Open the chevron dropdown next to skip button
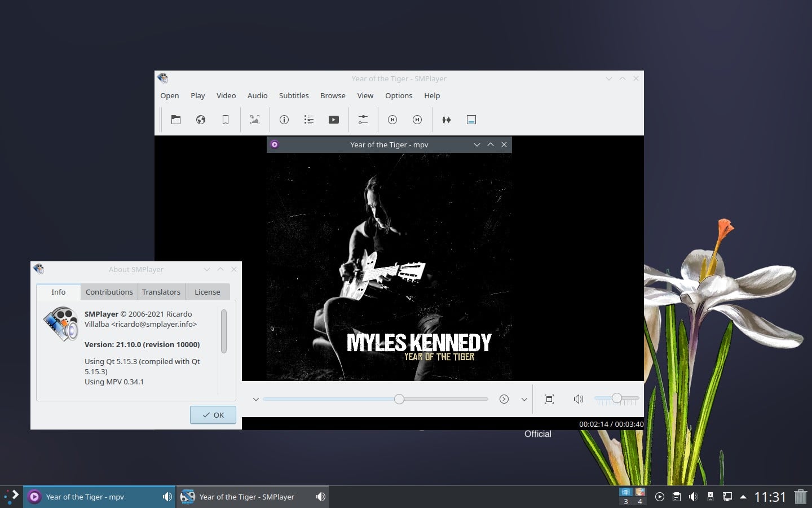 tap(524, 399)
